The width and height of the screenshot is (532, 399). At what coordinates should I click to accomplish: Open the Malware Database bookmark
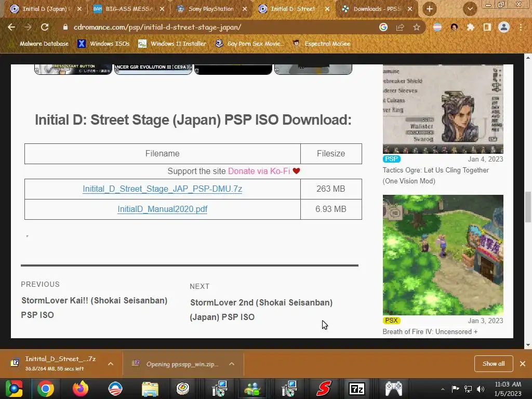click(44, 44)
